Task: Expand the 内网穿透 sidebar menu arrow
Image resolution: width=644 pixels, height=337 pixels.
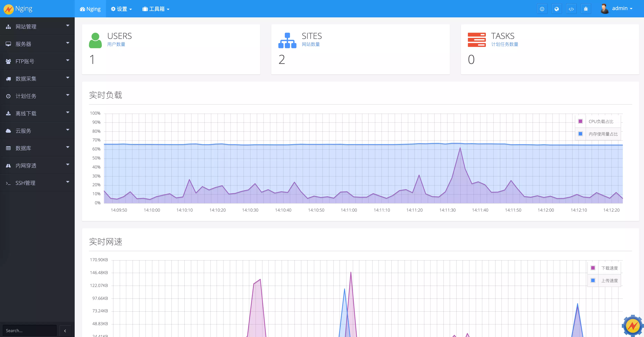Action: point(68,165)
